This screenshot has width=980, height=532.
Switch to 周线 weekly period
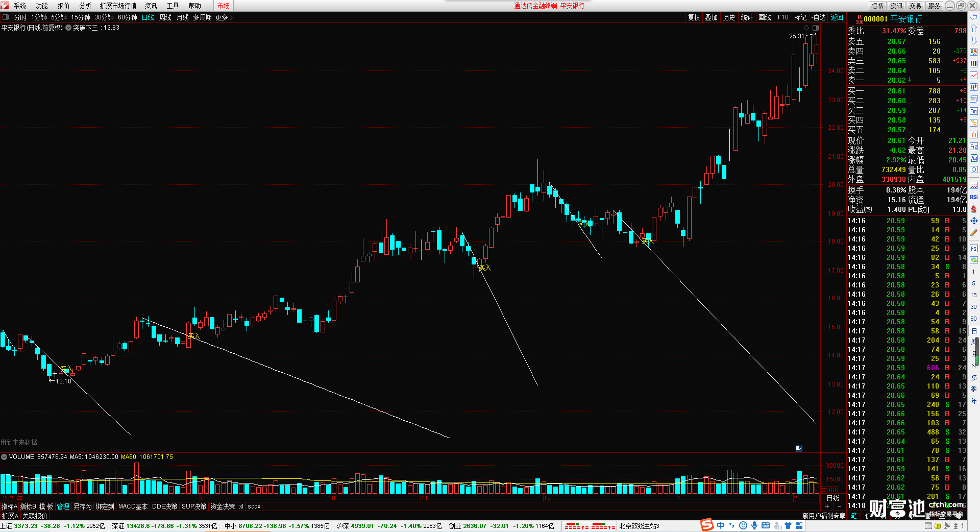pos(165,17)
